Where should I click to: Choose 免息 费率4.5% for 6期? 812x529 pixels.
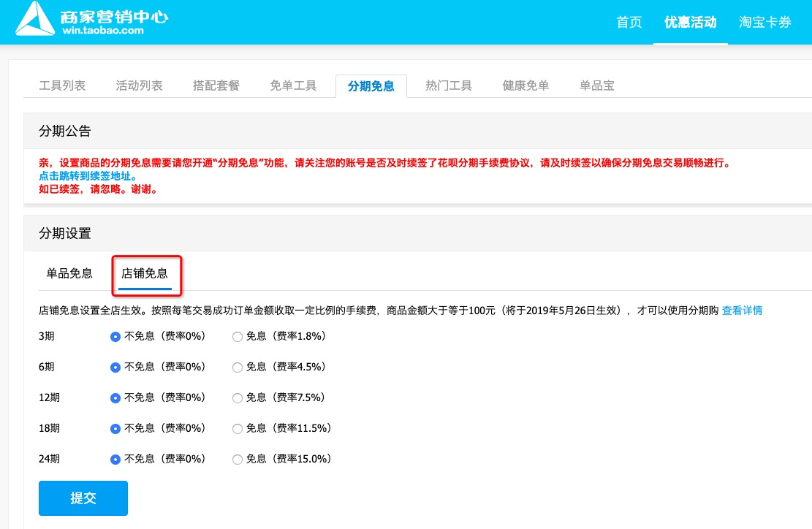pos(237,368)
